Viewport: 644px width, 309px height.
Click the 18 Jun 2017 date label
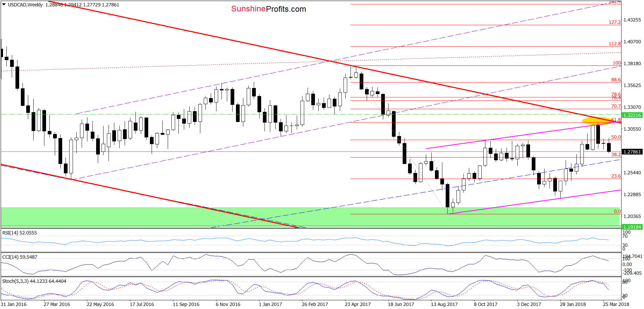click(x=401, y=304)
